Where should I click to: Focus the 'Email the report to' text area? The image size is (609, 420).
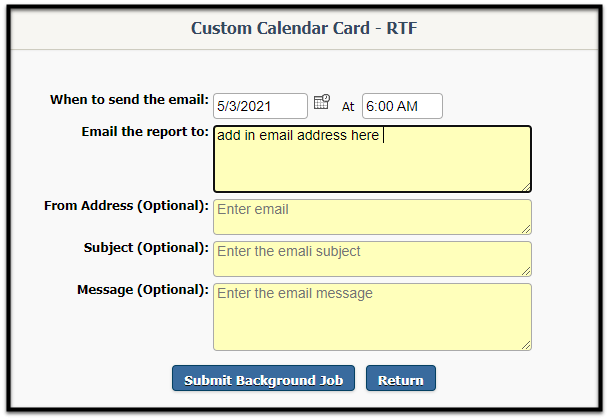coord(372,159)
